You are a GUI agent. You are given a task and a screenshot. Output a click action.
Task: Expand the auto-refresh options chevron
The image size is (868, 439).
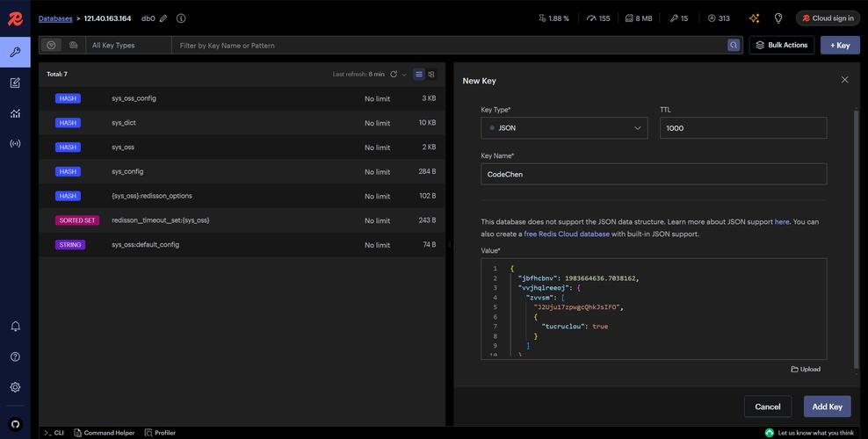pyautogui.click(x=404, y=75)
